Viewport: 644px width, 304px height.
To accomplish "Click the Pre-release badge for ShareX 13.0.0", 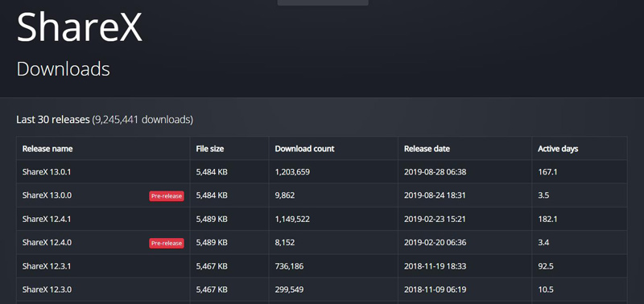I will [x=167, y=196].
